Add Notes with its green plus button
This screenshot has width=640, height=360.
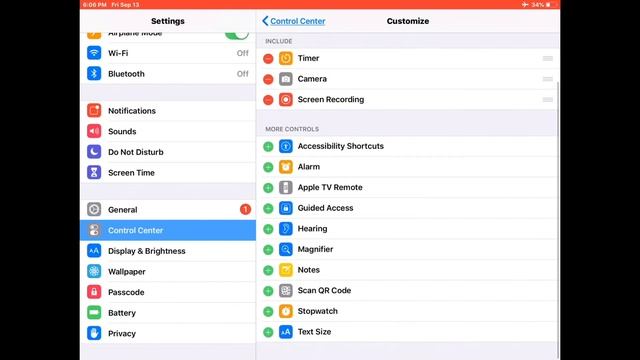268,270
